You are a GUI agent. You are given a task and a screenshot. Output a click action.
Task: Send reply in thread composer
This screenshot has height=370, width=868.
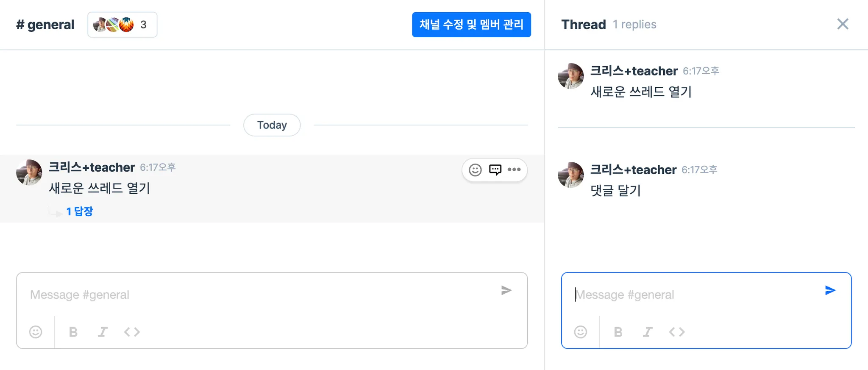[830, 290]
